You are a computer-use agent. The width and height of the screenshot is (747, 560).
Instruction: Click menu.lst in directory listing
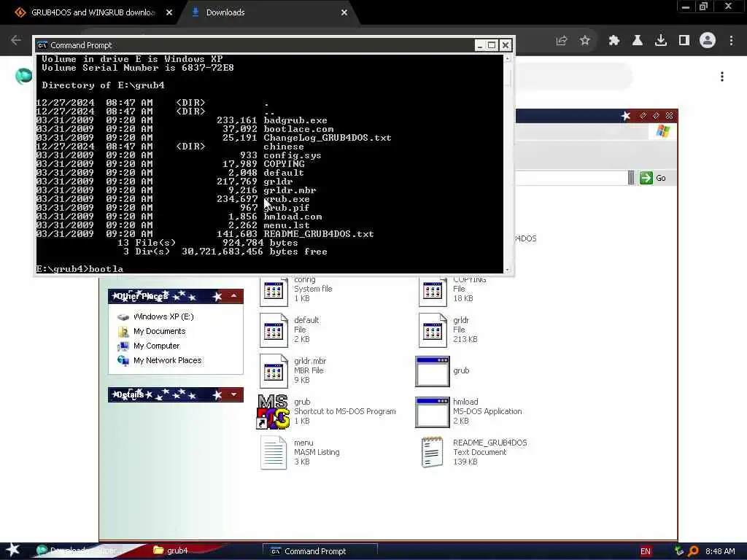click(287, 225)
